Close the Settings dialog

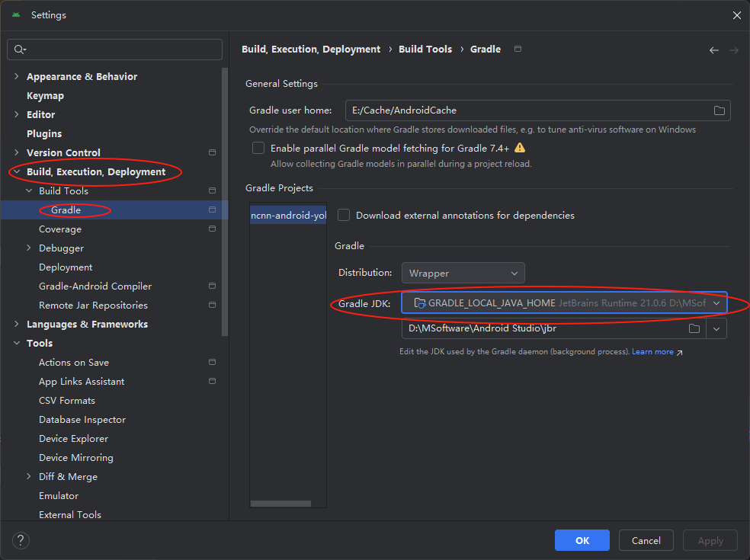[736, 15]
